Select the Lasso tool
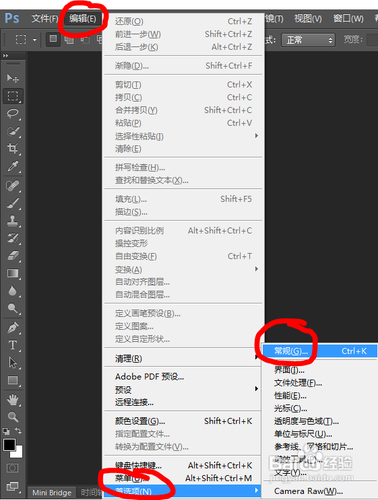The height and width of the screenshot is (500, 378). (13, 114)
